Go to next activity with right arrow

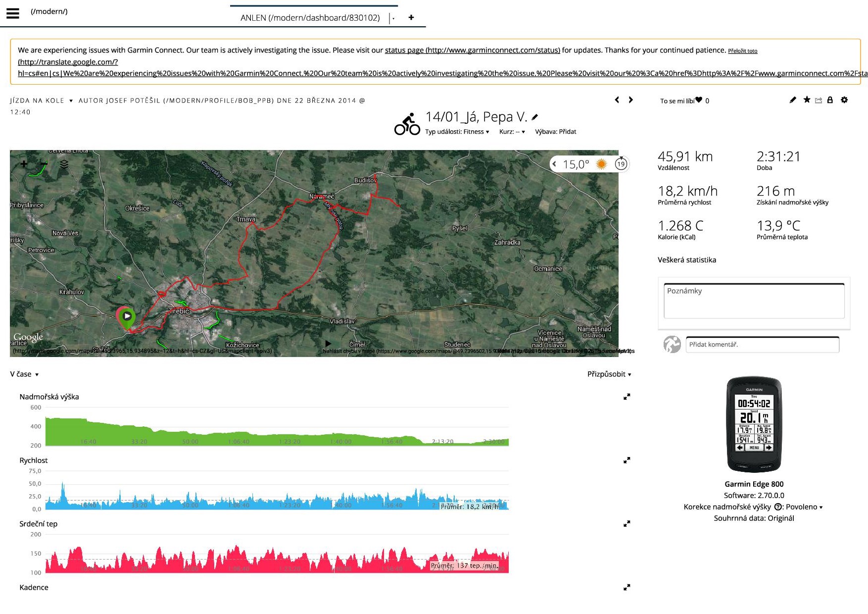click(x=630, y=100)
